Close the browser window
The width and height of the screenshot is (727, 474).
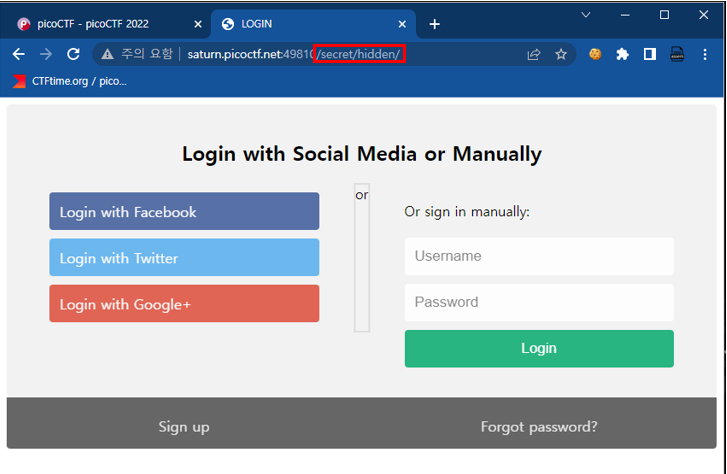(x=703, y=15)
